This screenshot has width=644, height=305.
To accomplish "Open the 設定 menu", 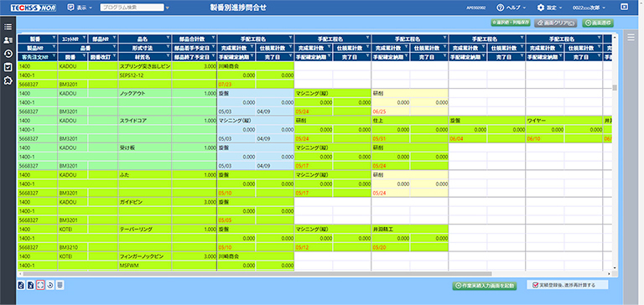I will [549, 8].
